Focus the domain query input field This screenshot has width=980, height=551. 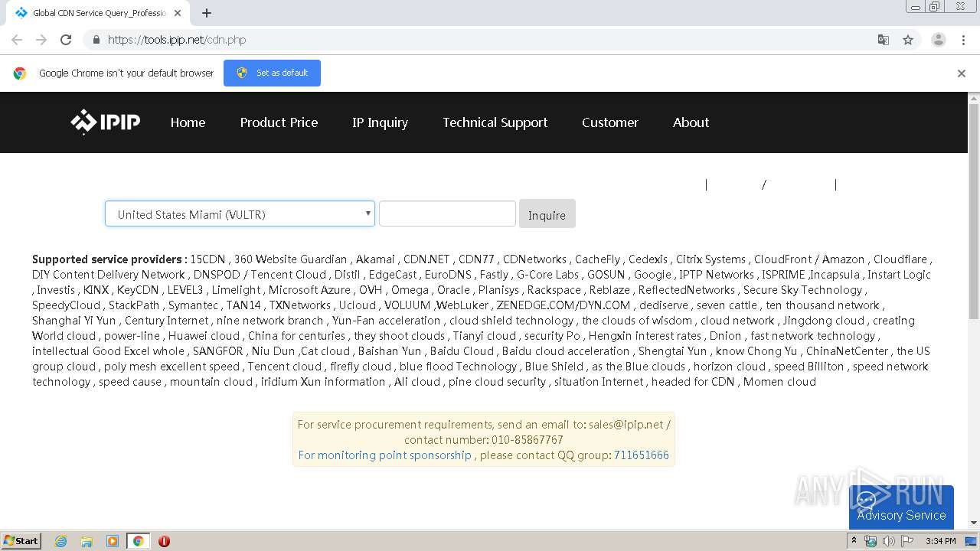[447, 214]
